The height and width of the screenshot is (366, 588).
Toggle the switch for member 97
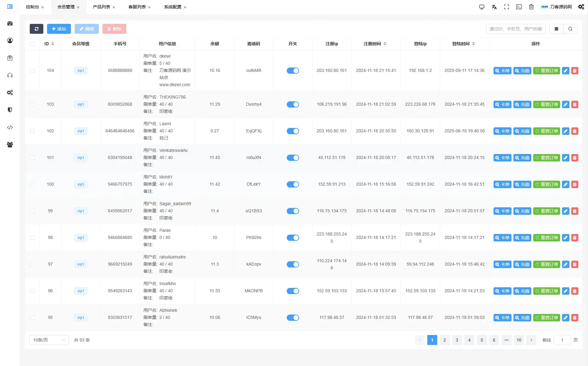[293, 264]
